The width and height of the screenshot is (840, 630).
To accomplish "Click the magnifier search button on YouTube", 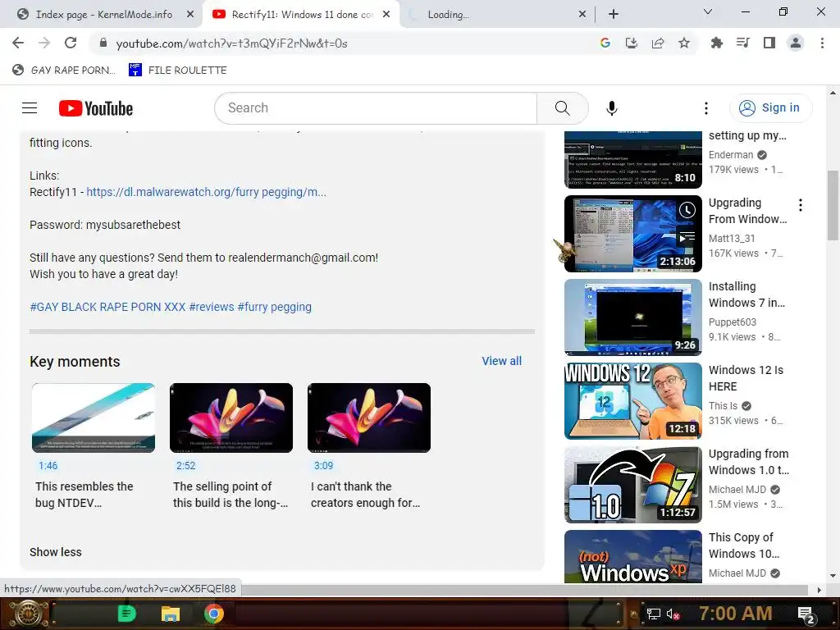I will (x=563, y=108).
